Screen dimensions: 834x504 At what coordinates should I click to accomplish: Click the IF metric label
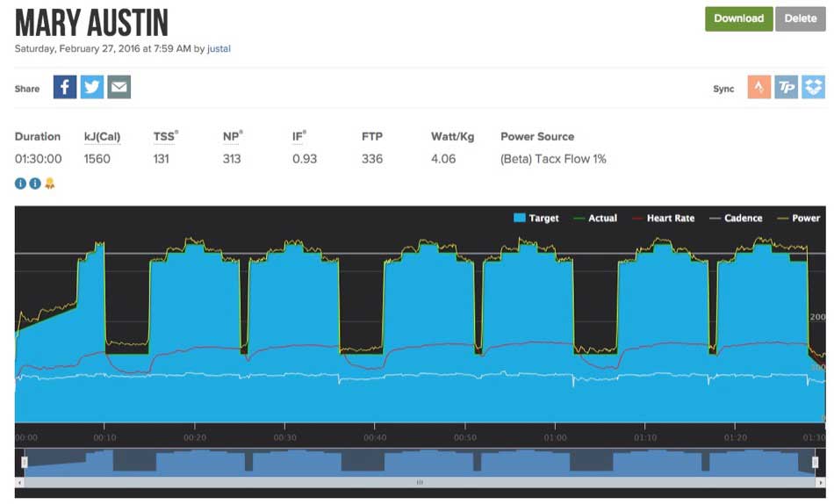[x=298, y=137]
